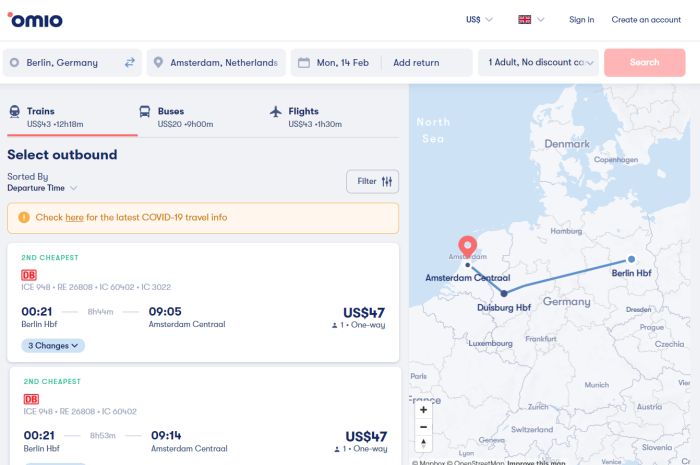The height and width of the screenshot is (465, 700).
Task: Click the '8h53m' duration text
Action: coord(103,436)
